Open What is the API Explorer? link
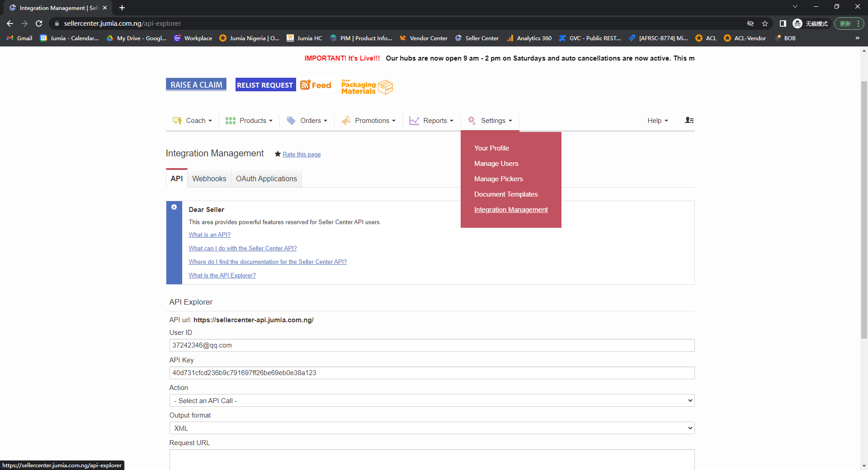This screenshot has height=470, width=868. [222, 275]
